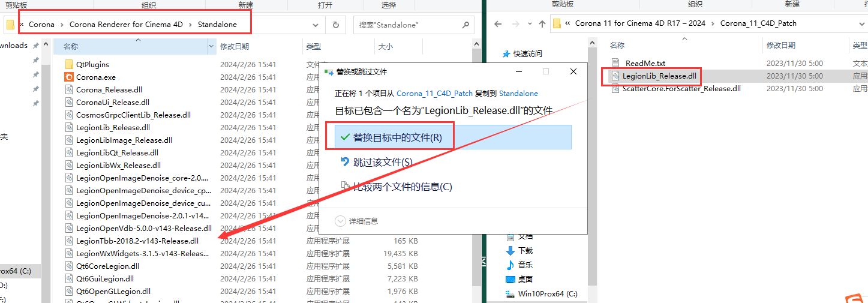868x303 pixels.
Task: Navigate to Corona Renderer for Cinema 4D breadcrumb
Action: (x=126, y=25)
